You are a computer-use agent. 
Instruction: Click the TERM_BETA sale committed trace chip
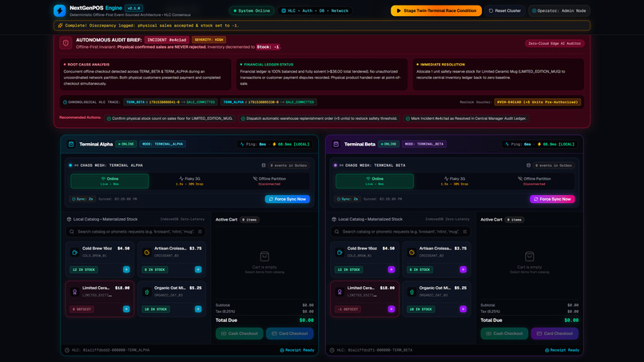(x=170, y=102)
